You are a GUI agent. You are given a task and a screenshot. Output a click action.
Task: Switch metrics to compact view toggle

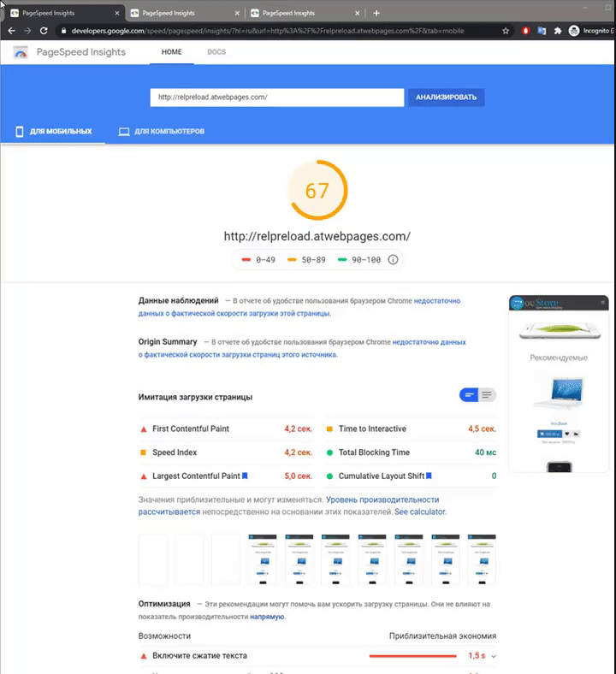click(469, 394)
